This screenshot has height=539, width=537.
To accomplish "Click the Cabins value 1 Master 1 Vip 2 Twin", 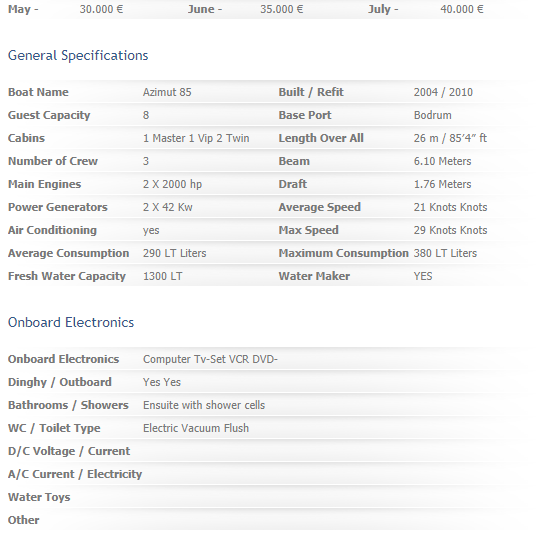I will 196,138.
